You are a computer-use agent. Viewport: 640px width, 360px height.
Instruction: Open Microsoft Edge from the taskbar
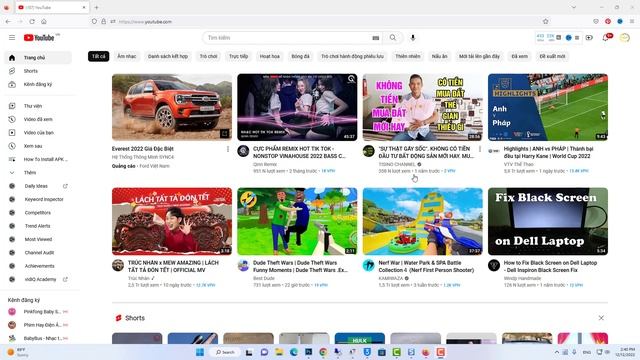[293, 352]
